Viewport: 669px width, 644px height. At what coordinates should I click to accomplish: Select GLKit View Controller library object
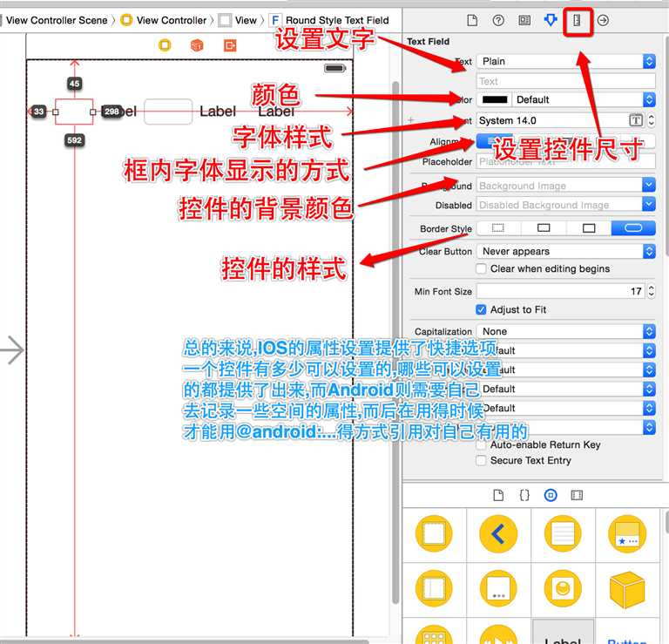point(563,588)
